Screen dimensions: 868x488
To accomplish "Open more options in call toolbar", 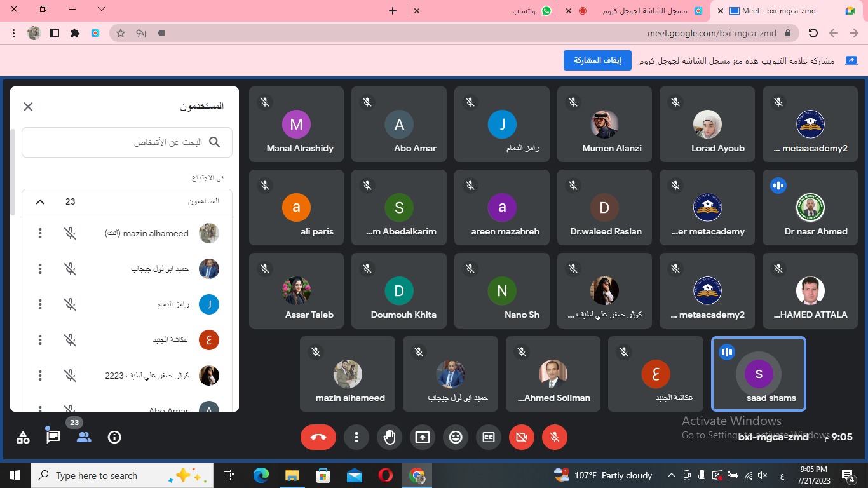I will (356, 437).
